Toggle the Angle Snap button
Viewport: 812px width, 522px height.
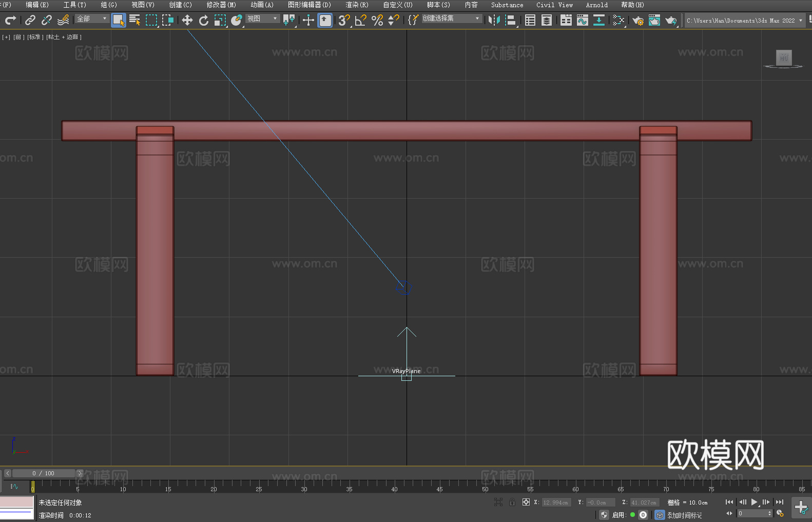tap(361, 20)
